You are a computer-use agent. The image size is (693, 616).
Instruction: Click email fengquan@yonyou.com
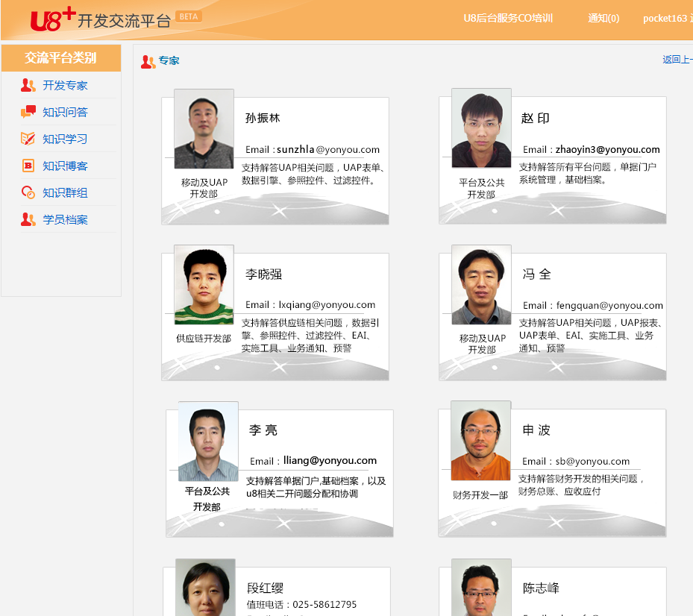[x=609, y=305]
